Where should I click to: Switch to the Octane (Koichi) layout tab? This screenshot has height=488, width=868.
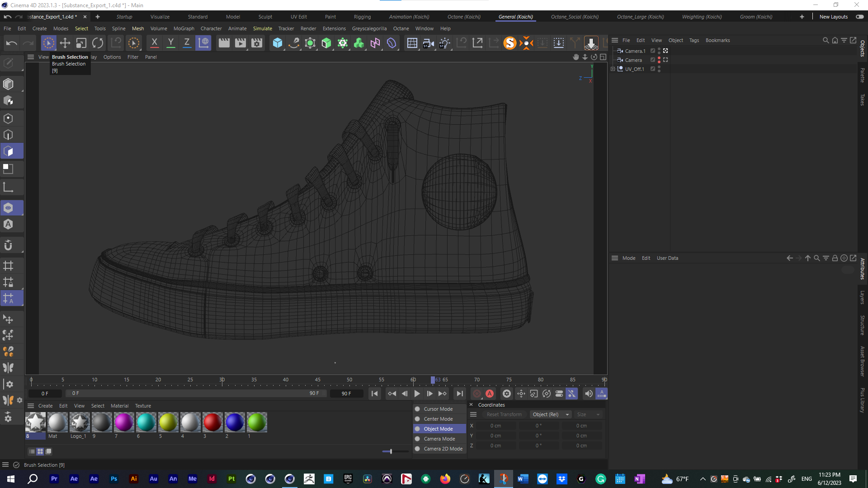[463, 17]
